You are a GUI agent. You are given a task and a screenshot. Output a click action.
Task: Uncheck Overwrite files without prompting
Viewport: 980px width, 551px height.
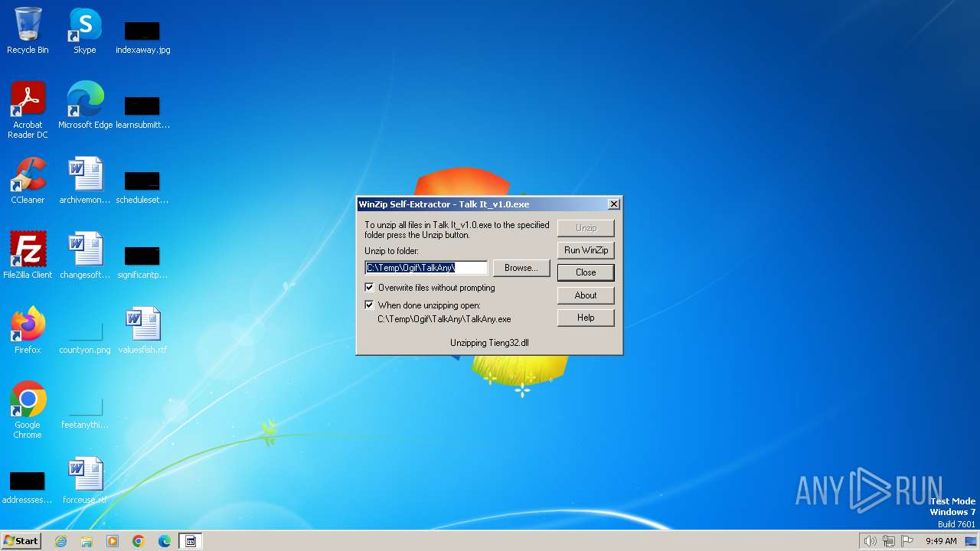click(370, 288)
